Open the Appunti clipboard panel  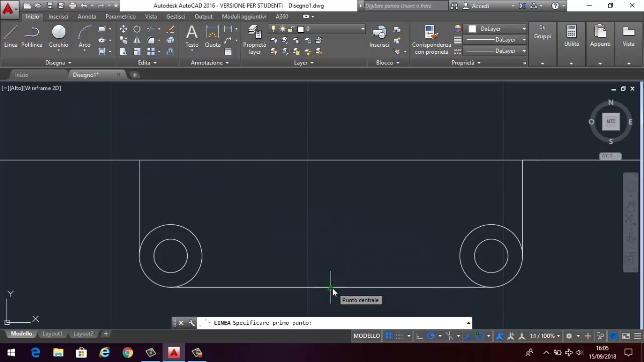[600, 37]
